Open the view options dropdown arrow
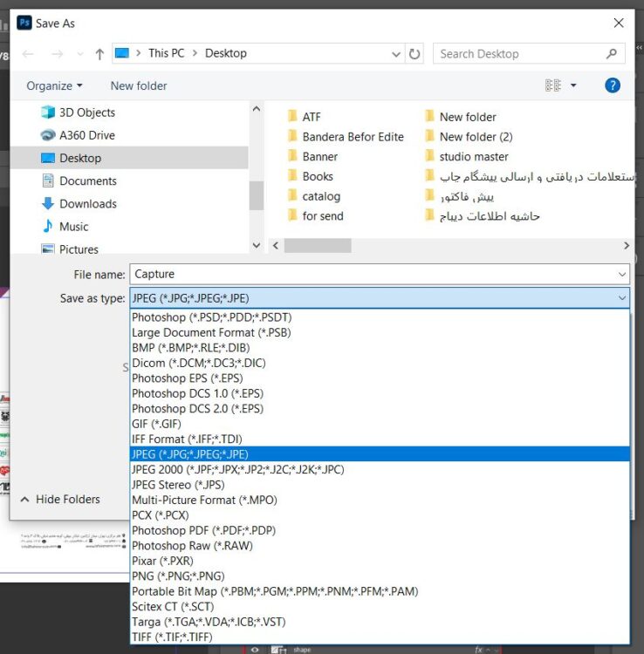The image size is (644, 654). point(573,85)
